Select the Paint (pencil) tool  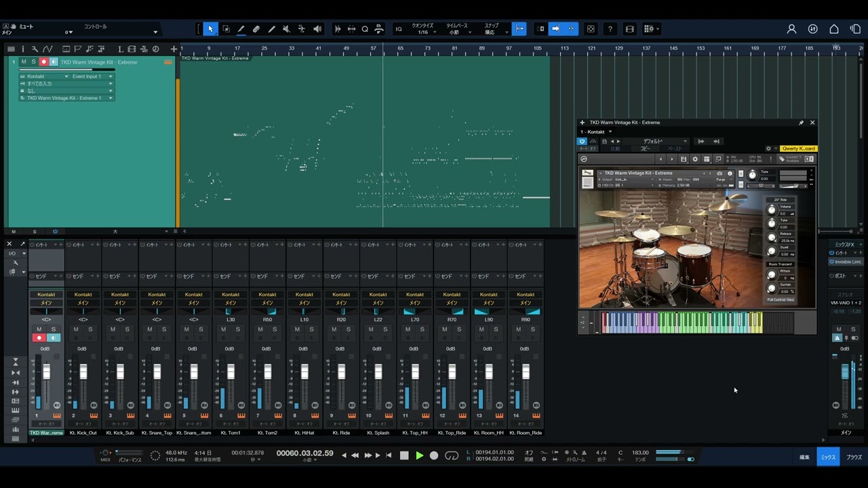(271, 29)
